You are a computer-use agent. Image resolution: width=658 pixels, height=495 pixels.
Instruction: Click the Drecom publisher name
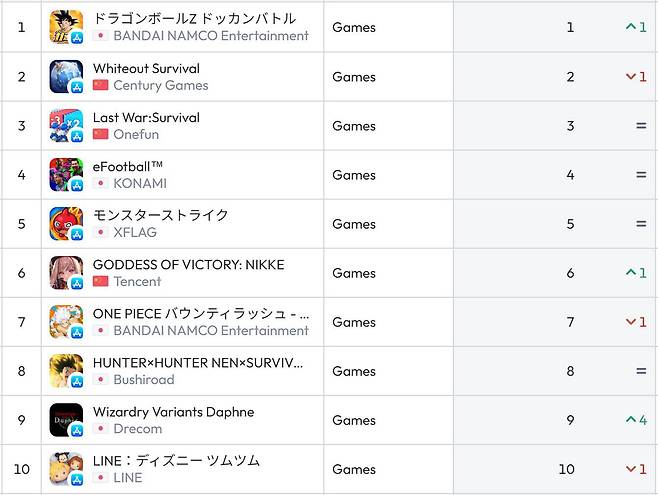(x=138, y=429)
